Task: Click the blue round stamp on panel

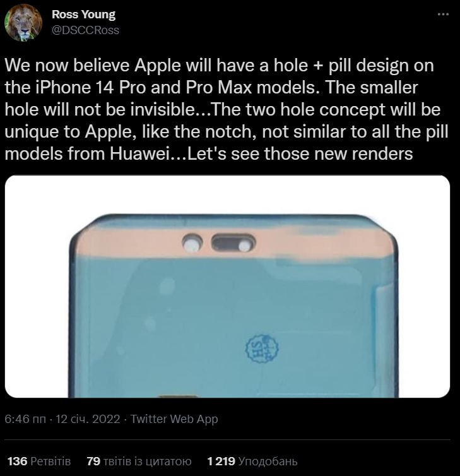Action: point(262,349)
